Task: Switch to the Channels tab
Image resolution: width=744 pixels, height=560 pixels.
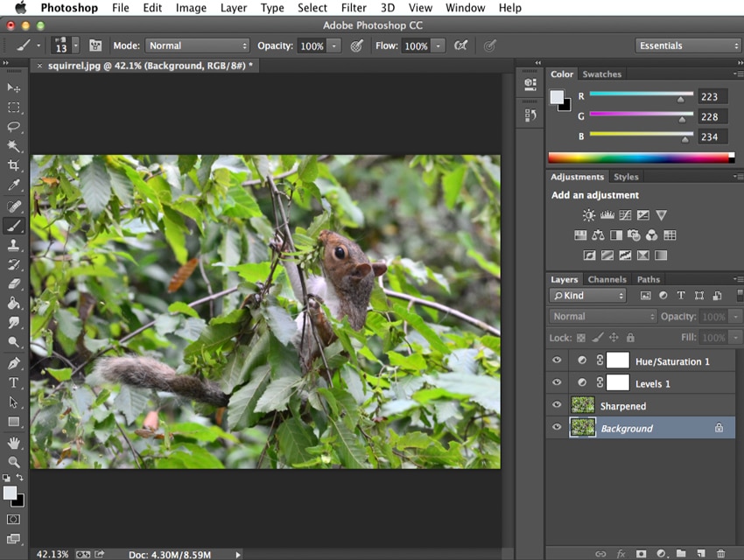Action: pyautogui.click(x=607, y=279)
